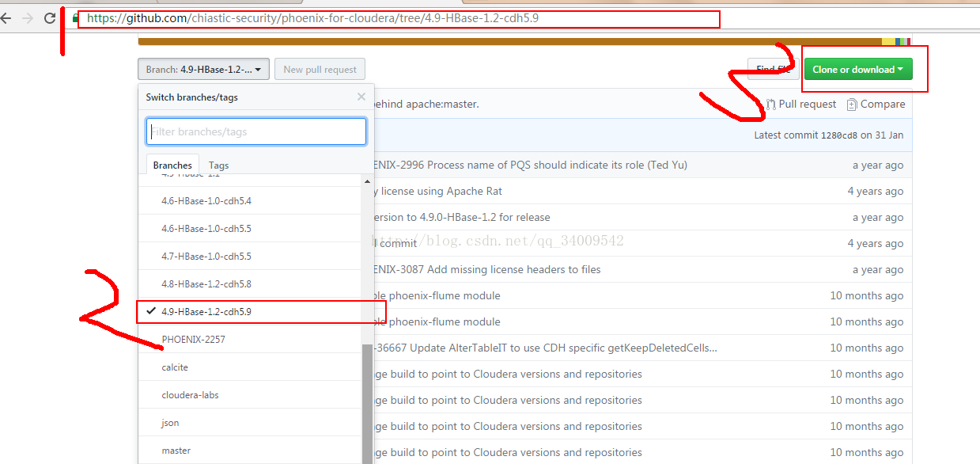Click the browser reload icon
The height and width of the screenshot is (464, 980).
point(50,17)
